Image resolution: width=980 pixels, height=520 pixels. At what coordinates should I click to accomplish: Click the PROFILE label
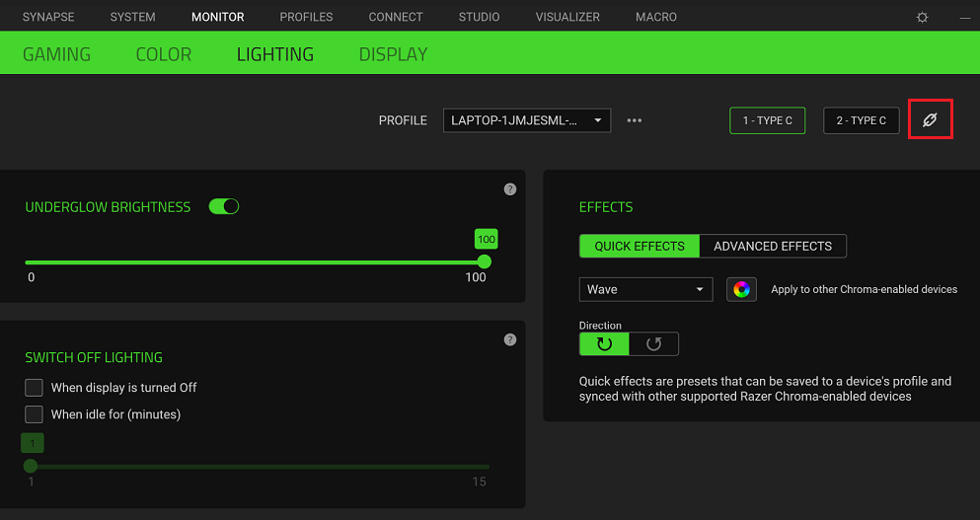tap(403, 120)
